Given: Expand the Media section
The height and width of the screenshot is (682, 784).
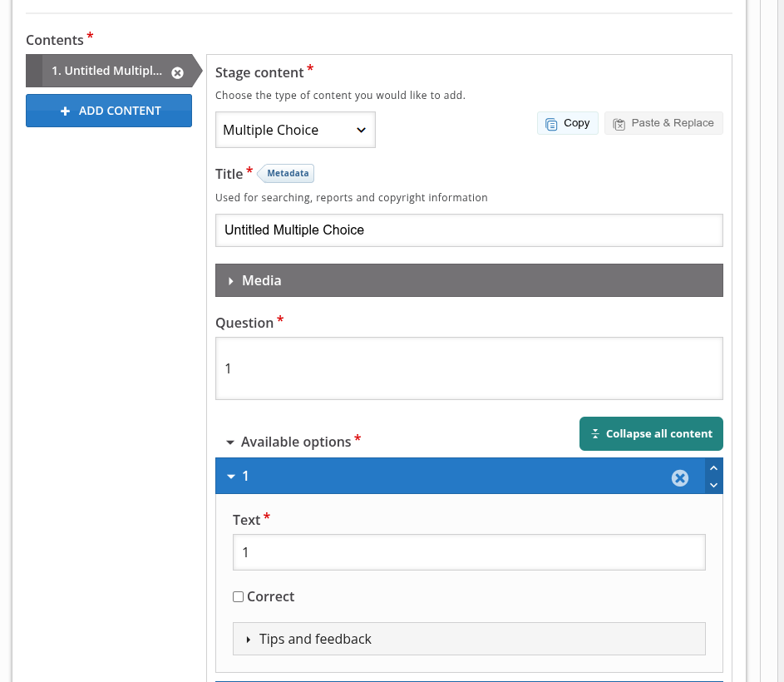Looking at the screenshot, I should coord(469,280).
